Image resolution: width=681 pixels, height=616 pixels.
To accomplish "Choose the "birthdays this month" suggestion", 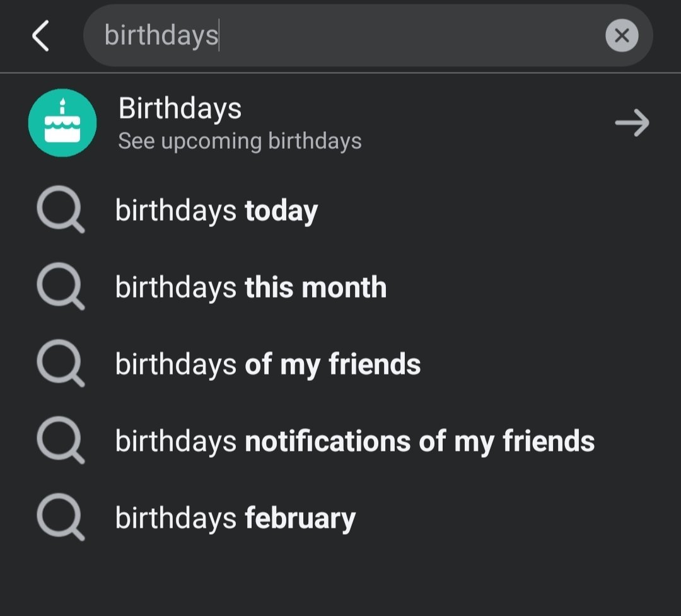I will (250, 288).
